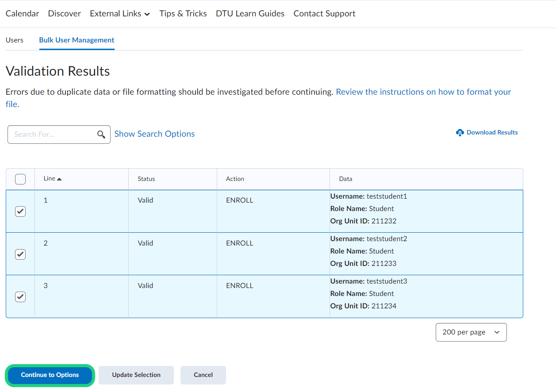Focus the Search For text field

click(53, 135)
